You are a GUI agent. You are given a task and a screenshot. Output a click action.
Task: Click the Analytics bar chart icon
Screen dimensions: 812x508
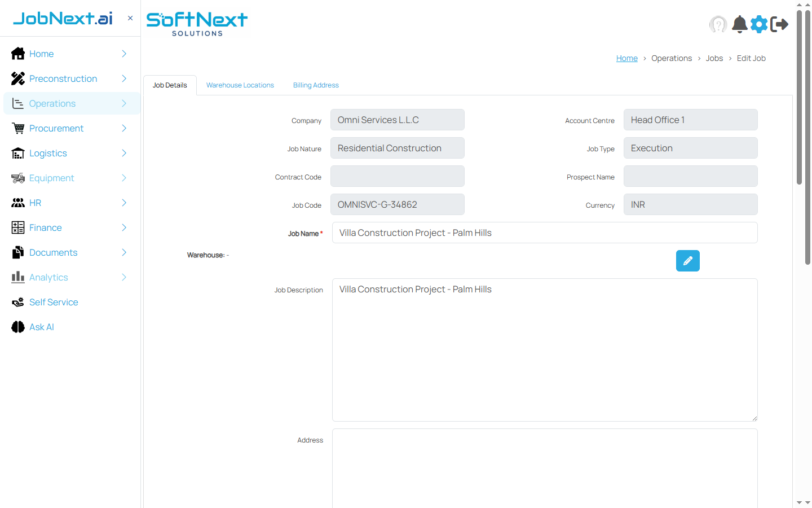point(17,277)
